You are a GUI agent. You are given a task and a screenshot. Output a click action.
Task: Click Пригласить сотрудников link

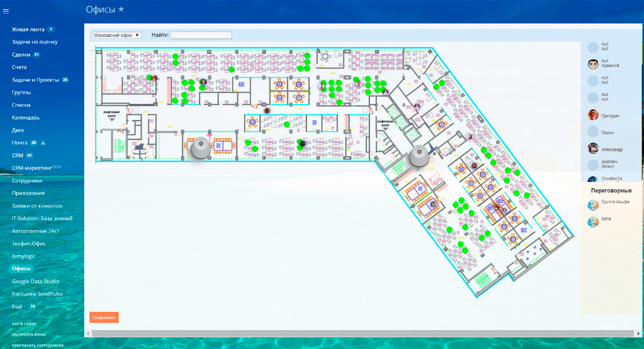tap(38, 346)
